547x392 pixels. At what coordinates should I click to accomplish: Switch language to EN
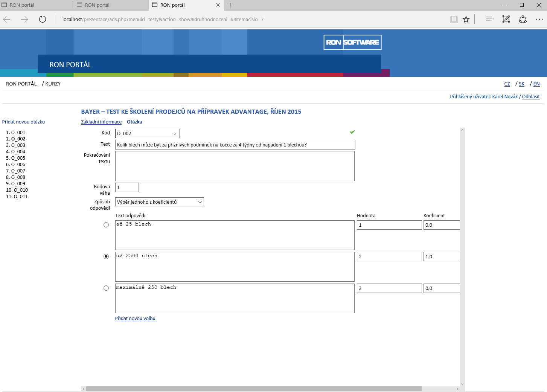pyautogui.click(x=536, y=84)
